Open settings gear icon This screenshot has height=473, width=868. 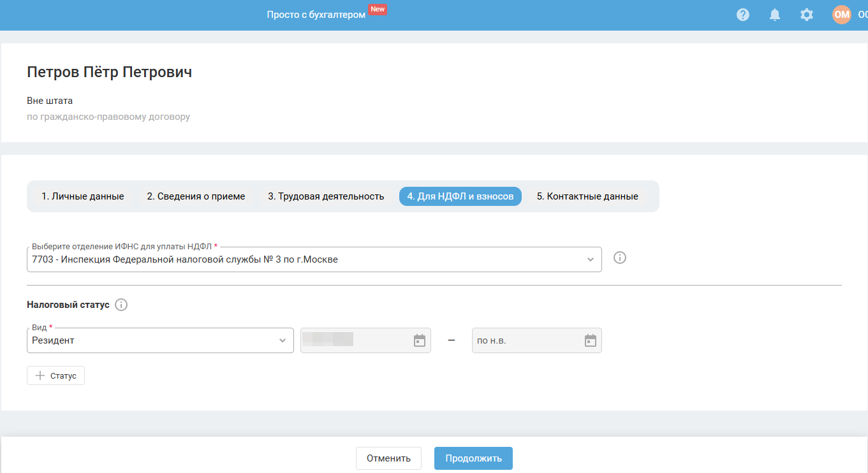807,15
